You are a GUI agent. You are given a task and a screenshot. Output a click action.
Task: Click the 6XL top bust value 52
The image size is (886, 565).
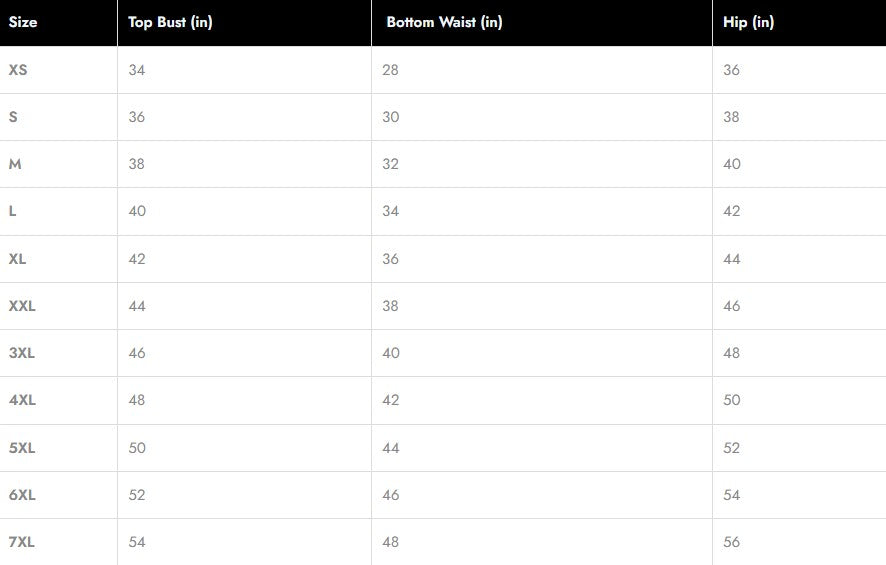[x=137, y=495]
